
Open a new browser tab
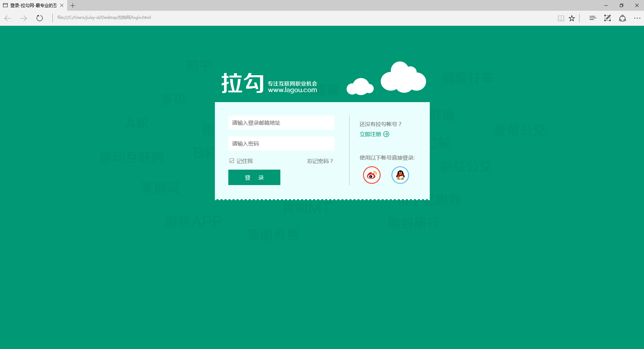point(73,5)
